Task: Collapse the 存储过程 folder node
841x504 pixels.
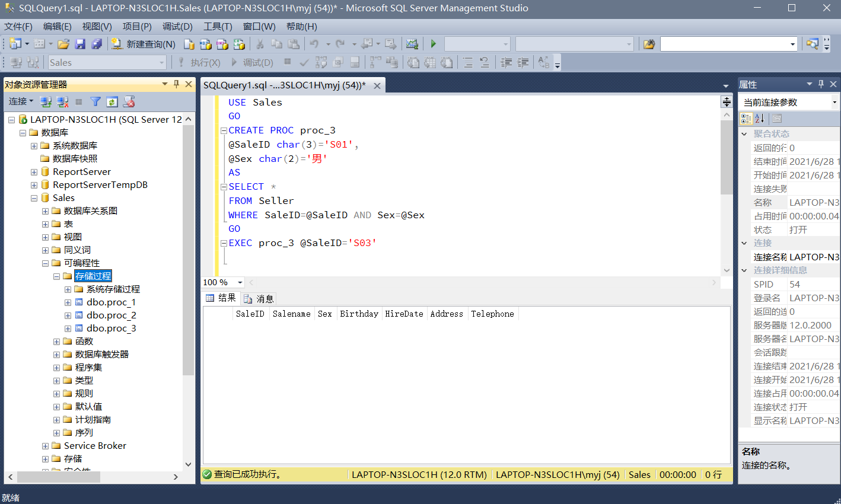Action: click(56, 276)
